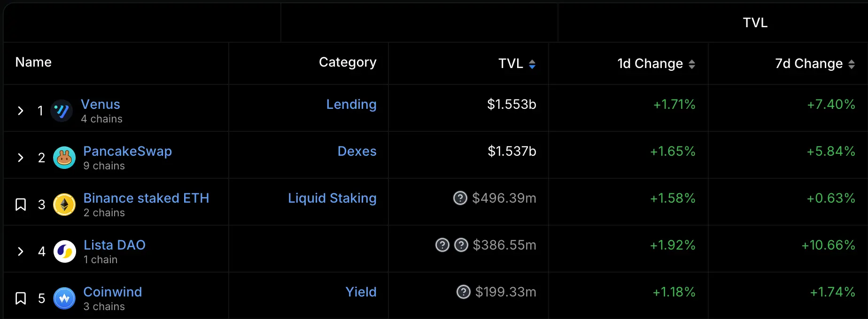
Task: Sort by 7d Change column header
Action: pos(814,64)
